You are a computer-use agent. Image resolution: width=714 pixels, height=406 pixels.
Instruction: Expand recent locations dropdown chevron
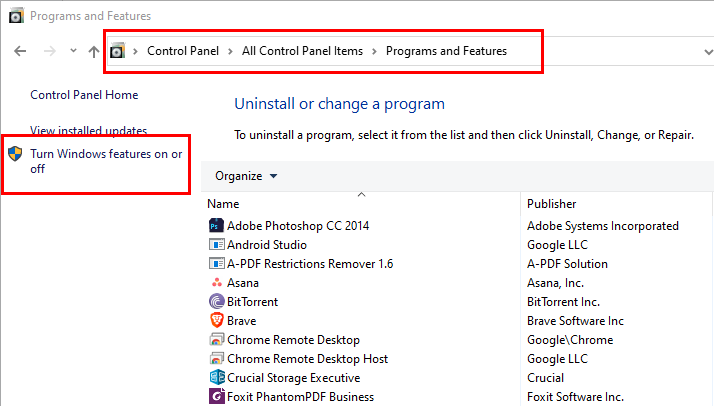click(73, 51)
